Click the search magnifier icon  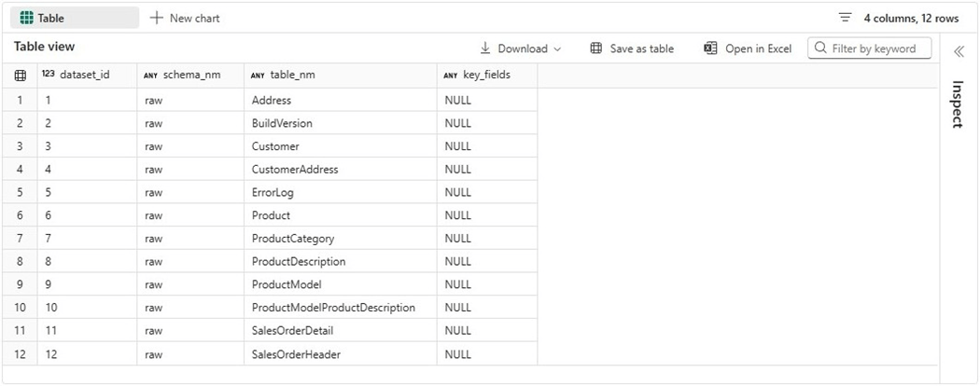pyautogui.click(x=820, y=48)
